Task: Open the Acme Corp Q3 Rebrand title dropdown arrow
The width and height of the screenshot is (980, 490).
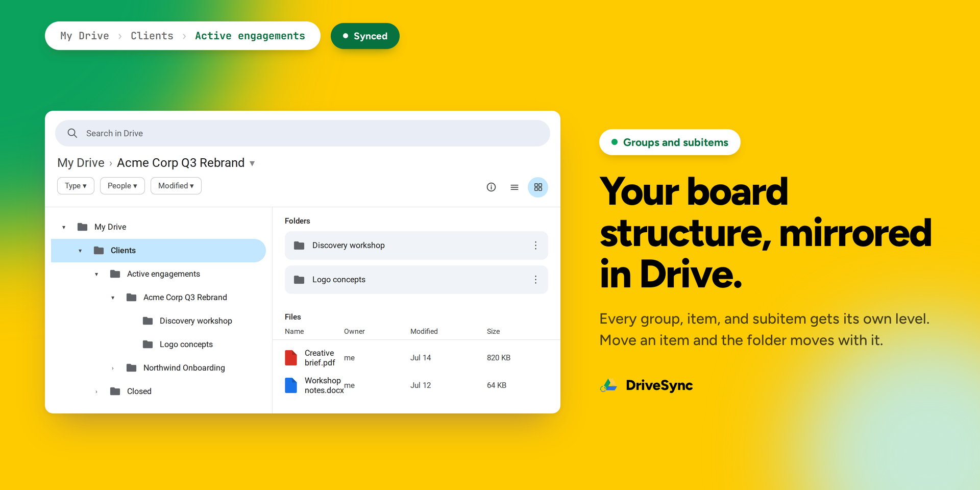Action: coord(252,163)
